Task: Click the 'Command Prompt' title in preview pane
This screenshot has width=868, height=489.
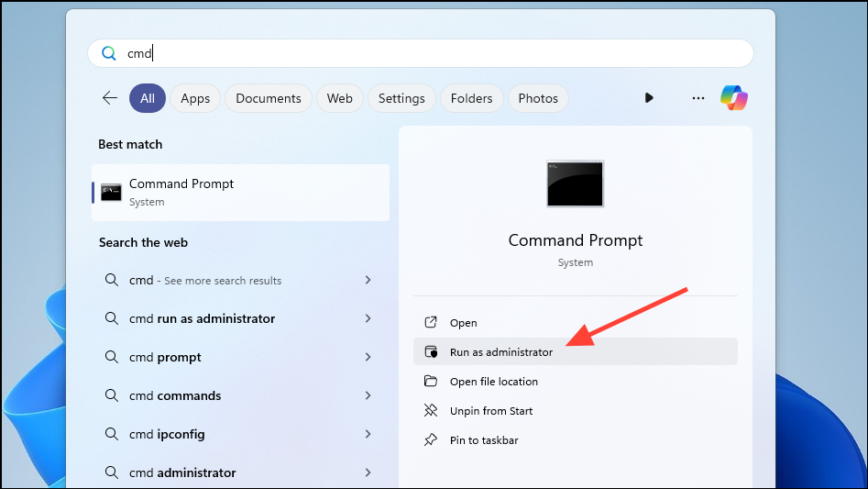Action: [x=576, y=240]
